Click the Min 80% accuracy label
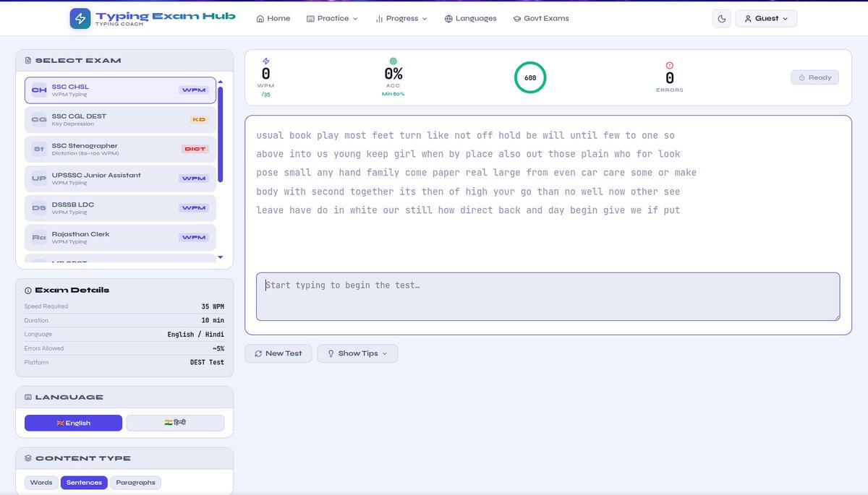 [393, 94]
